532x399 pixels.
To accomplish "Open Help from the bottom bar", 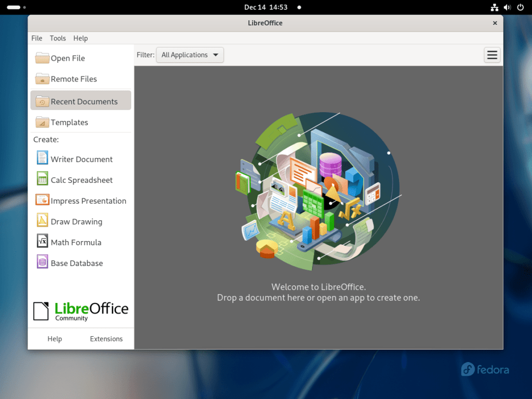I will (x=55, y=338).
